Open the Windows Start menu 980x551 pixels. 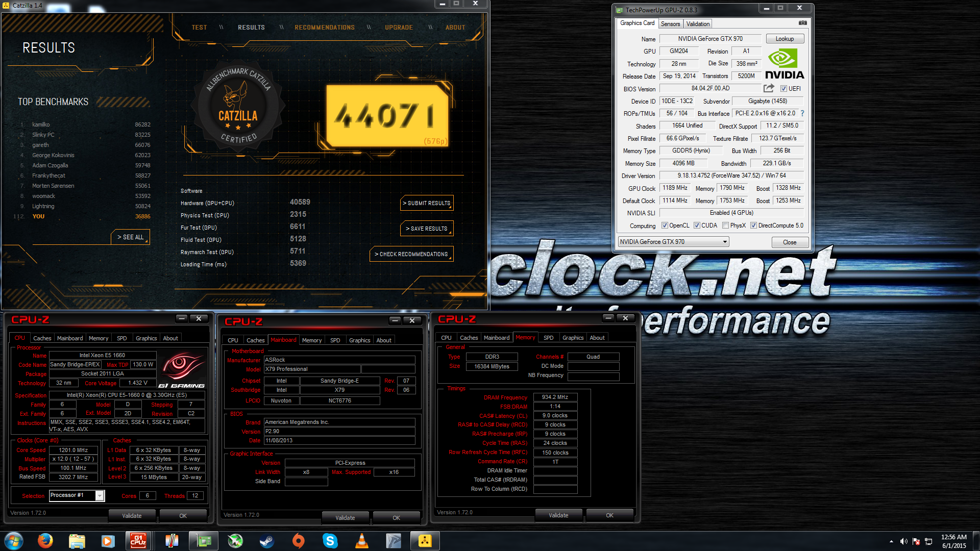pyautogui.click(x=14, y=541)
